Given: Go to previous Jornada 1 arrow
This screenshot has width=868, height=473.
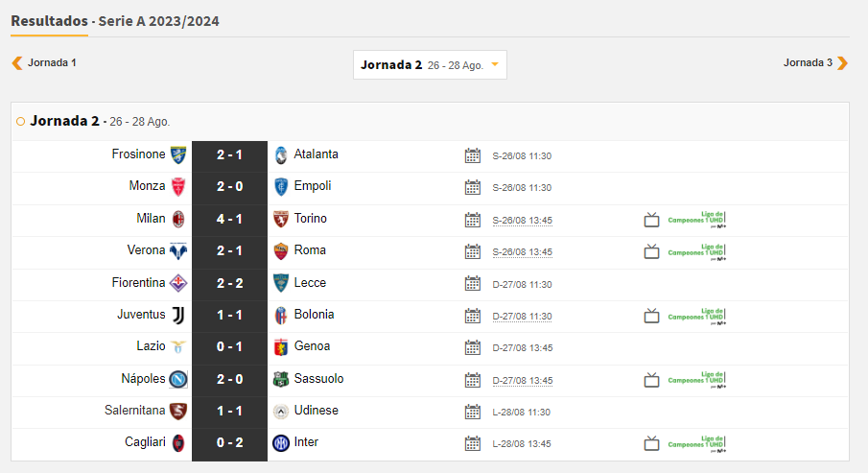Looking at the screenshot, I should click(x=17, y=63).
